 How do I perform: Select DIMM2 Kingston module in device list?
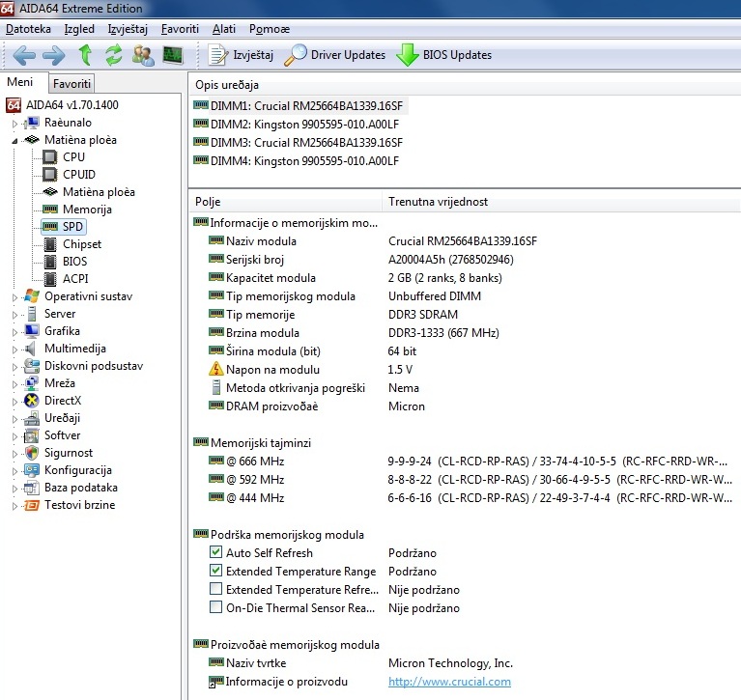pos(305,124)
